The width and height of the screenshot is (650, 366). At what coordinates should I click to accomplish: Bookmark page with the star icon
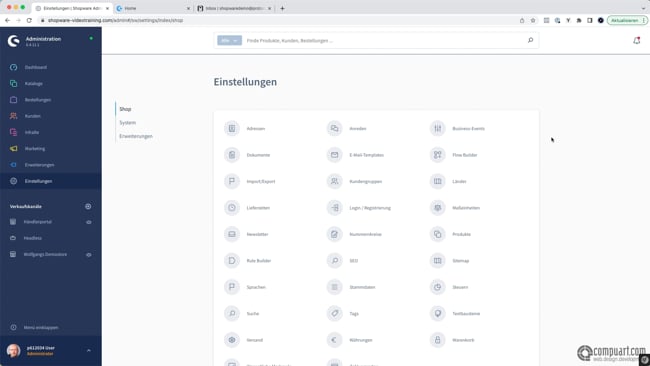point(533,20)
